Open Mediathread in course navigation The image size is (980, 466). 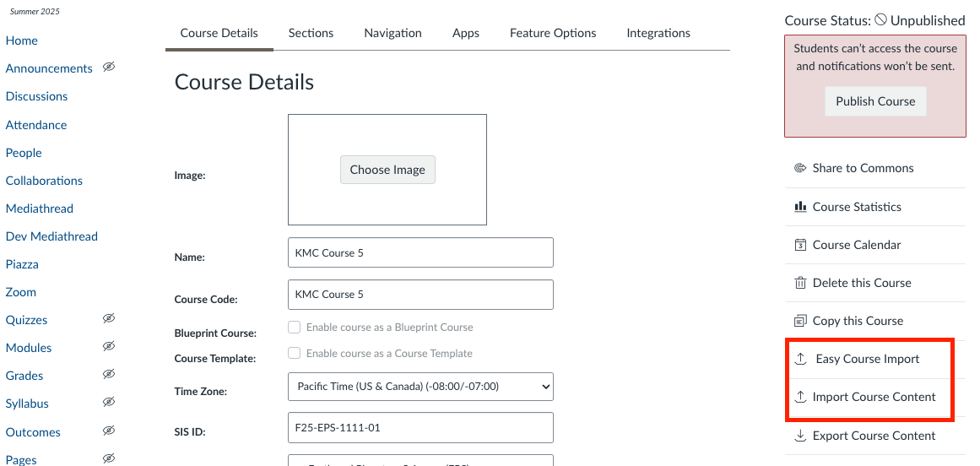(x=40, y=209)
